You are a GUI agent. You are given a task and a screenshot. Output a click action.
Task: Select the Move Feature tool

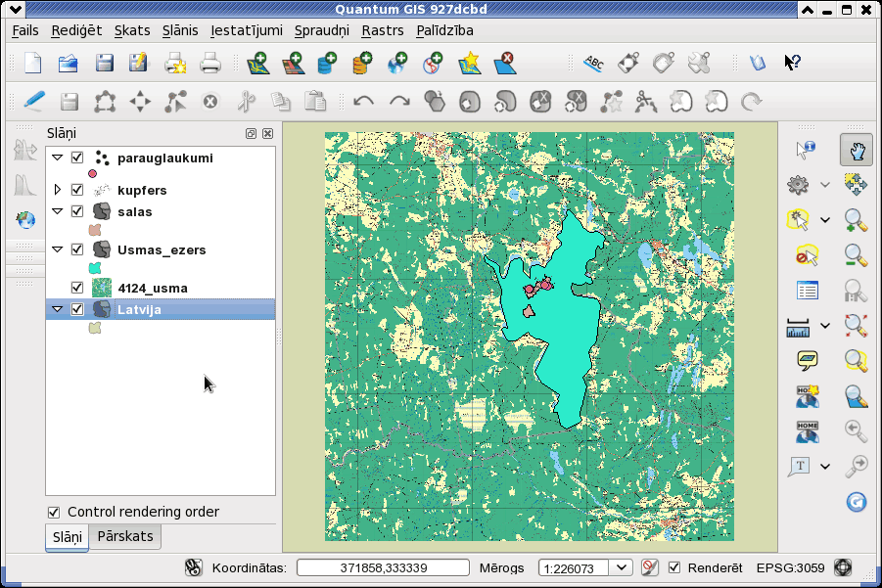pos(140,102)
